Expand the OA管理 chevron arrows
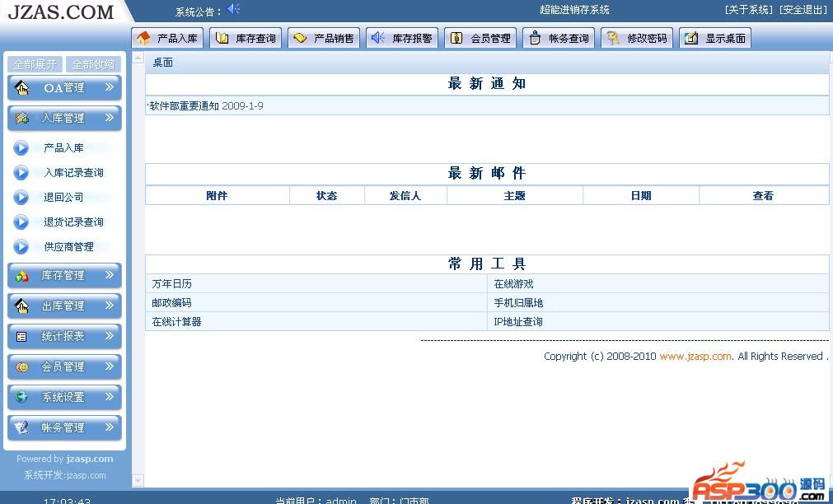This screenshot has height=504, width=833. pyautogui.click(x=110, y=87)
